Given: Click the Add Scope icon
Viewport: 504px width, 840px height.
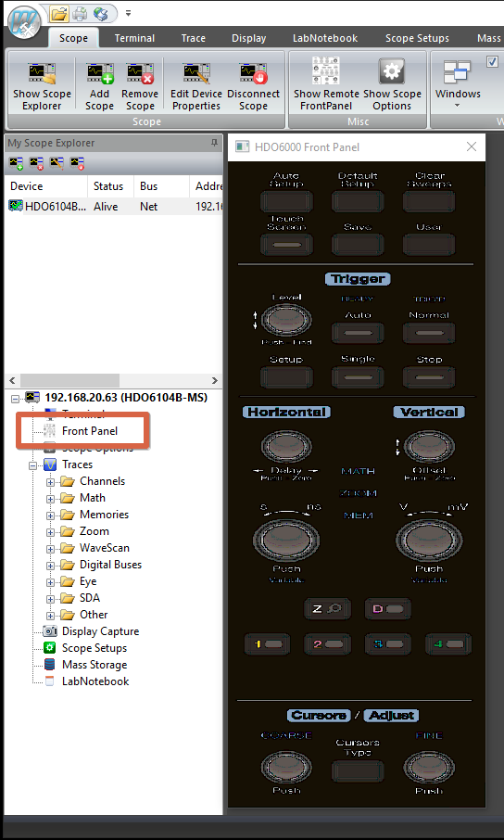Looking at the screenshot, I should 100,74.
